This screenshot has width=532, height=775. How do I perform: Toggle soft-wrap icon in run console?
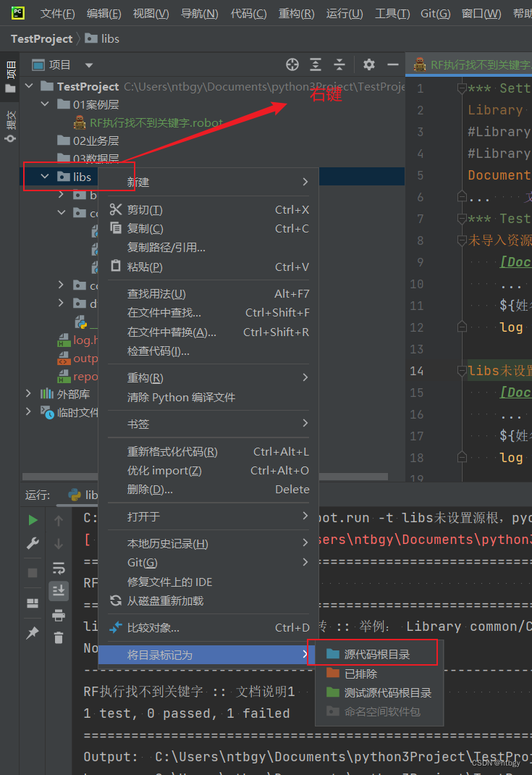point(59,568)
